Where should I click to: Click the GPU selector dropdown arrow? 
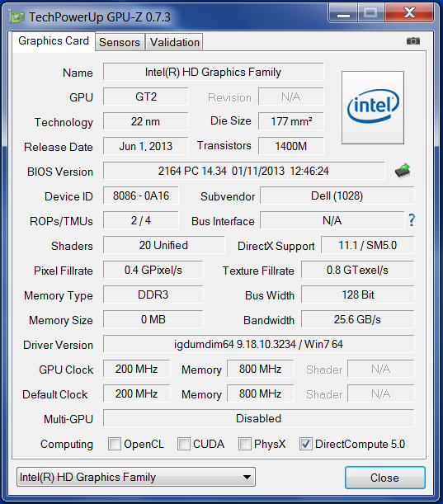click(247, 477)
